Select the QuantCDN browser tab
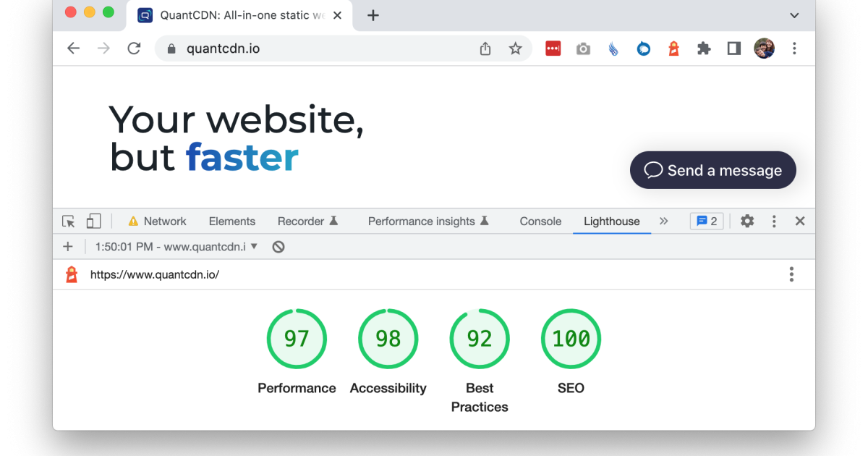Screen dimensions: 868x456 [239, 15]
